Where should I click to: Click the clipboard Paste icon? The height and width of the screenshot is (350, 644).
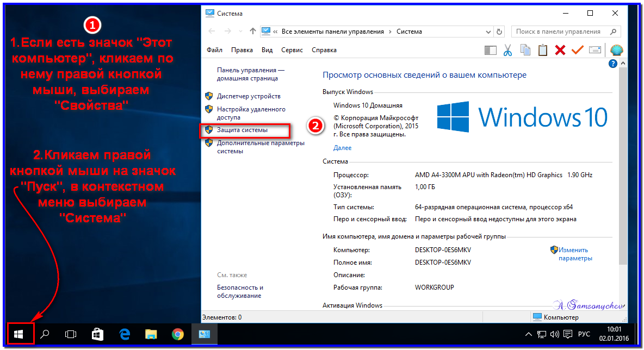(542, 50)
